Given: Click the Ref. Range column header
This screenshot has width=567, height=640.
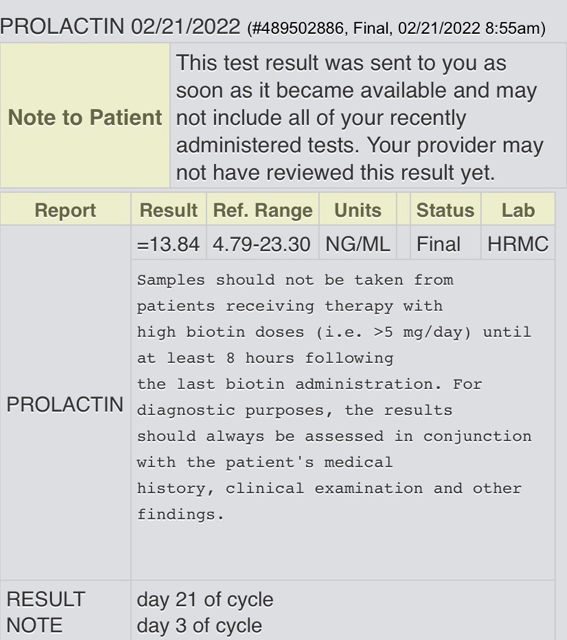Looking at the screenshot, I should 262,209.
